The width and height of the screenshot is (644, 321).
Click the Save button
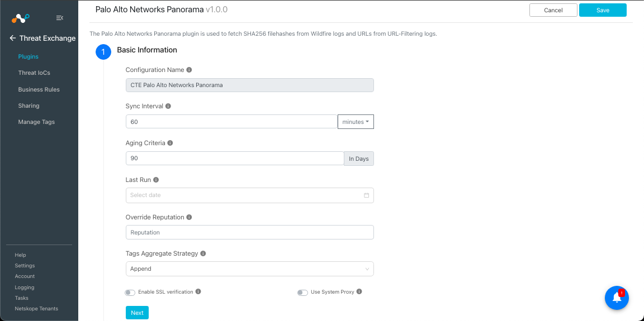click(x=603, y=10)
